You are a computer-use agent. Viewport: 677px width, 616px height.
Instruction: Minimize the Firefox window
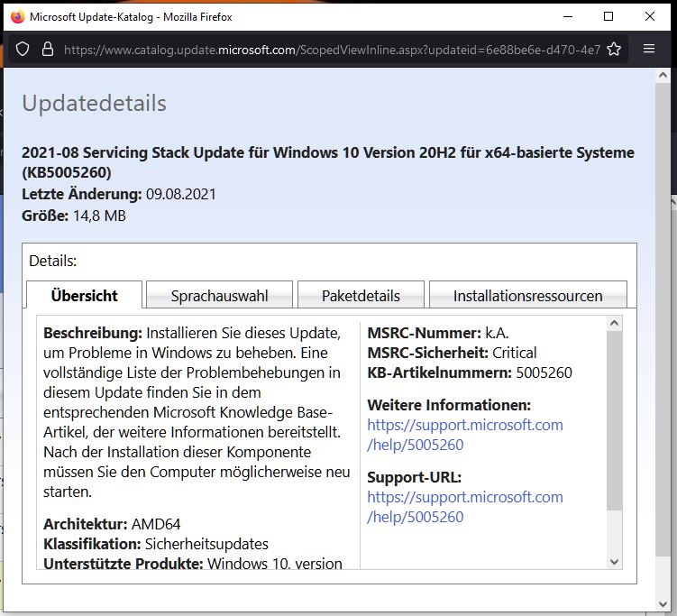coord(568,16)
